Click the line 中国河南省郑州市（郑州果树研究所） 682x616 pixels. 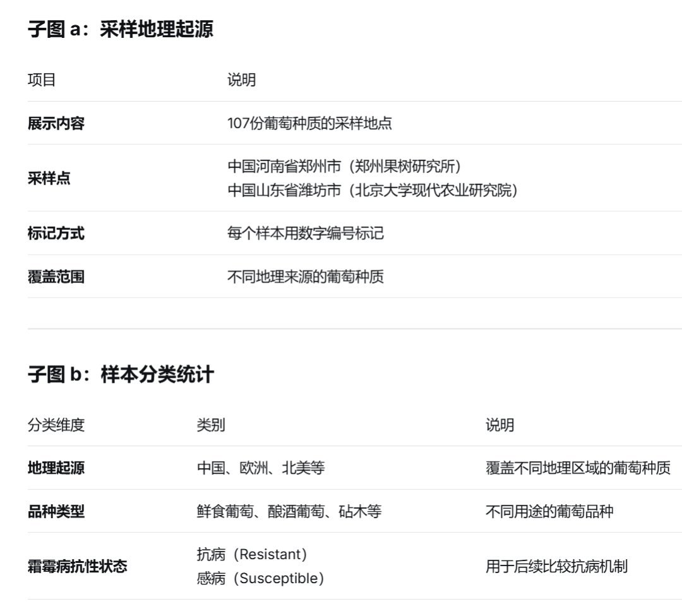click(x=344, y=166)
